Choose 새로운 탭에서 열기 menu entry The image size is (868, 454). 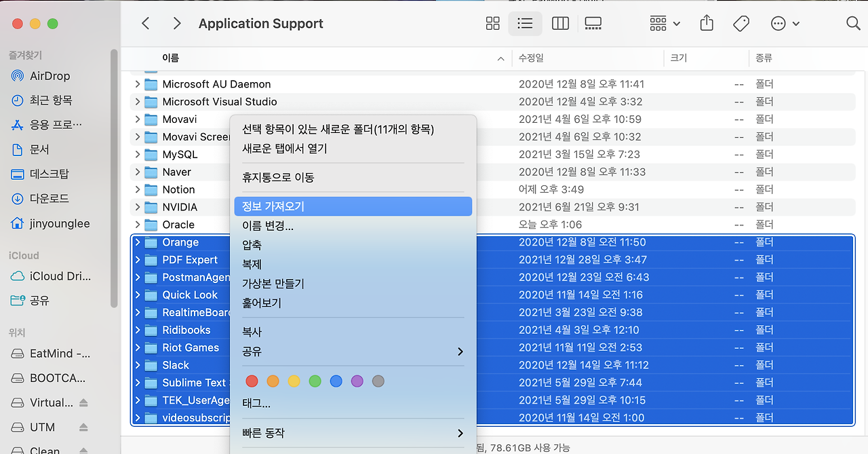[x=353, y=148]
